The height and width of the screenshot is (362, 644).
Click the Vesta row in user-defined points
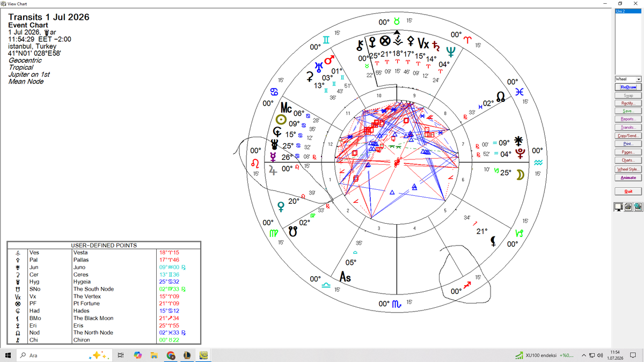(104, 253)
